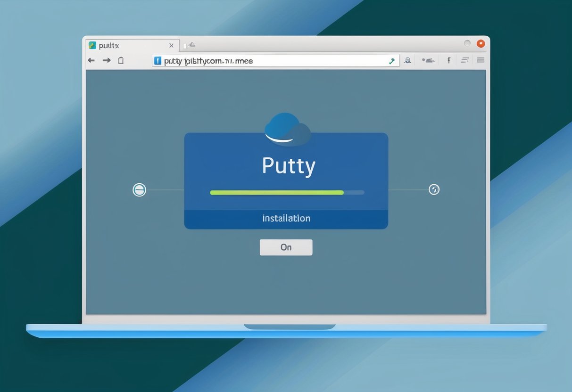The image size is (572, 392).
Task: Open the reading list toolbar icon
Action: (464, 60)
